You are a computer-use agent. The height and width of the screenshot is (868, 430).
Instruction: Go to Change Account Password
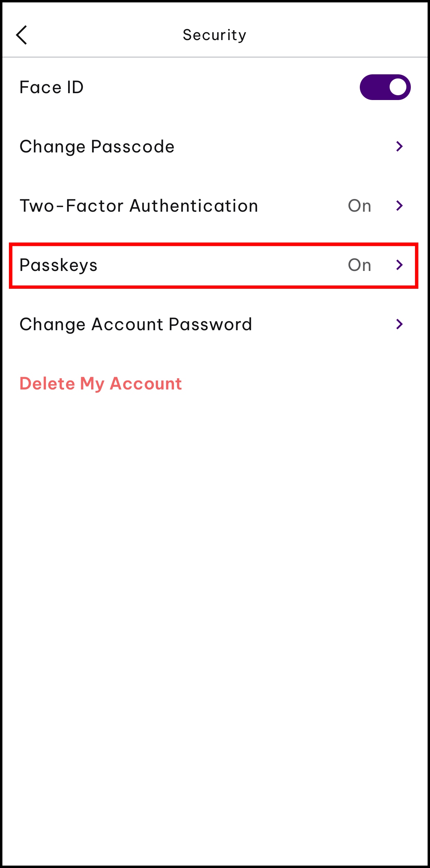[x=136, y=324]
